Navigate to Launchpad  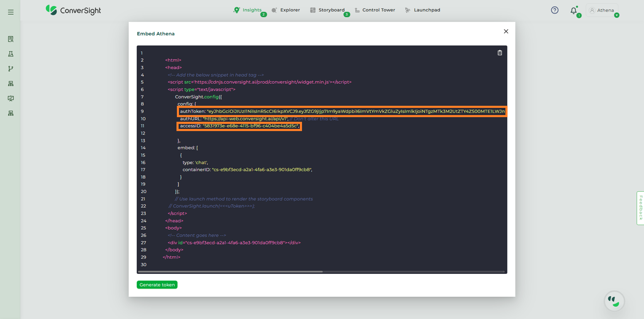tap(422, 10)
